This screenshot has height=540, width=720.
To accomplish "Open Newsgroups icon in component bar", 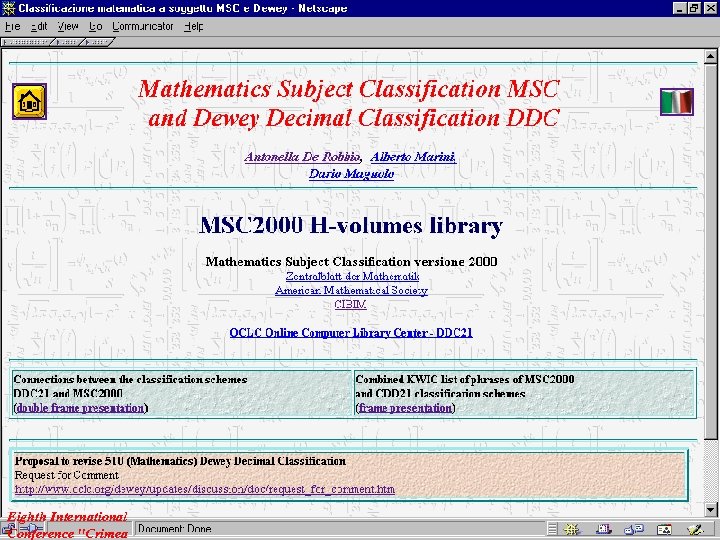I will point(634,529).
